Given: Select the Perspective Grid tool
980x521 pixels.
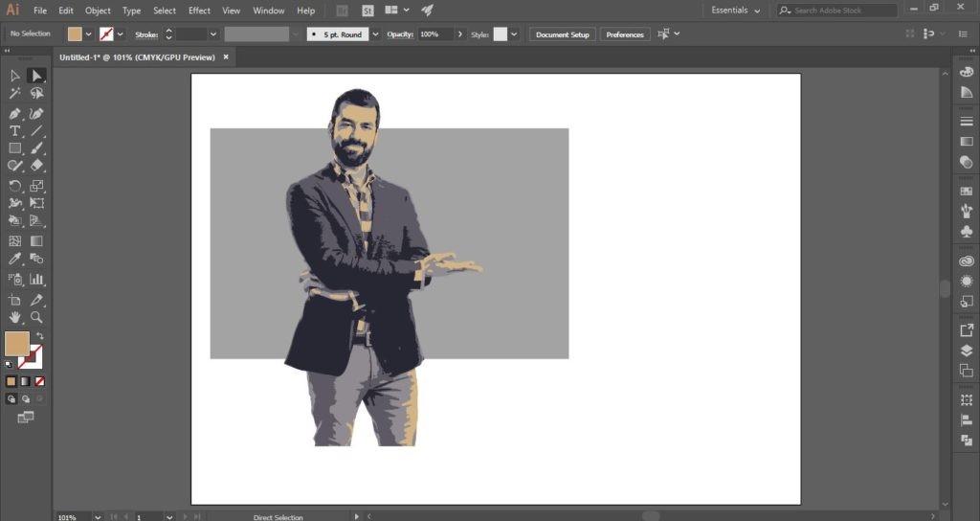Looking at the screenshot, I should (36, 221).
